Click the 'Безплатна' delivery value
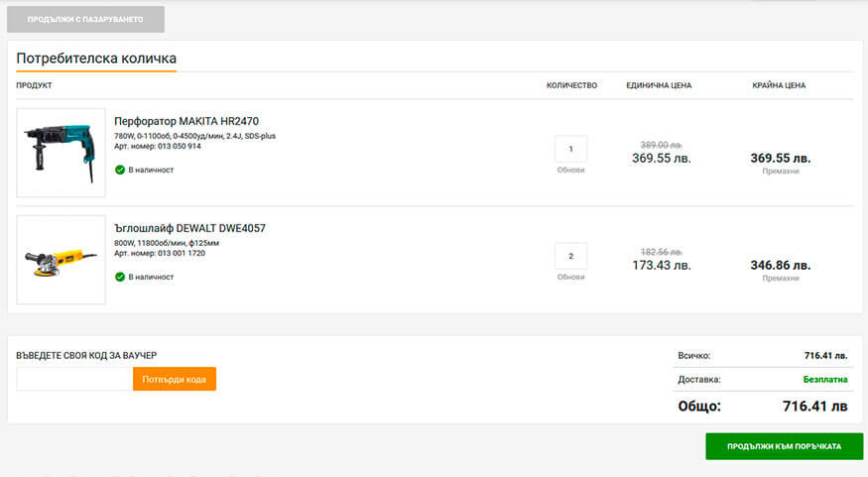Image resolution: width=868 pixels, height=477 pixels. [824, 380]
